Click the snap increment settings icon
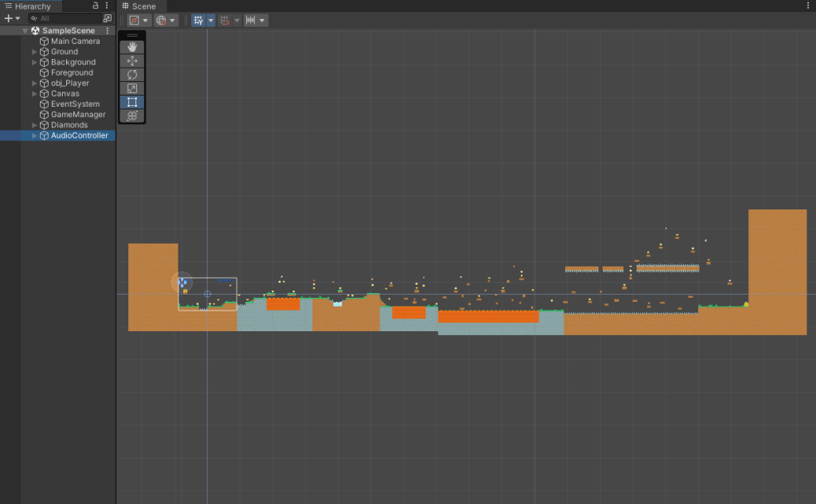816x504 pixels. coord(250,20)
